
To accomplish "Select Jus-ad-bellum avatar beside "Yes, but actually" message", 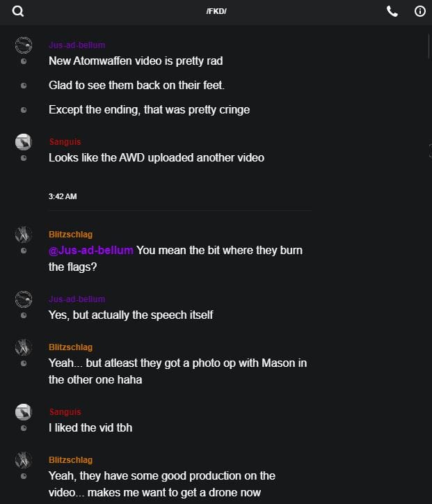I will (x=24, y=299).
